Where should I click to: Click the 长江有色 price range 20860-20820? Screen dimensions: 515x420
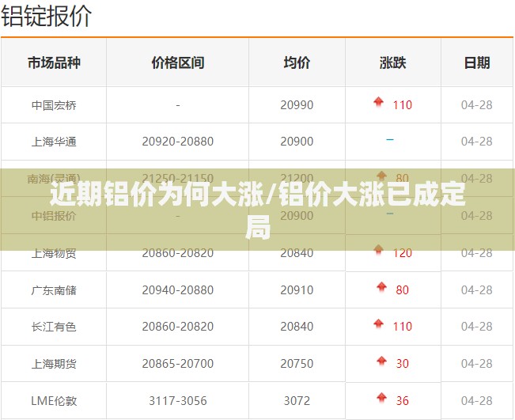178,327
